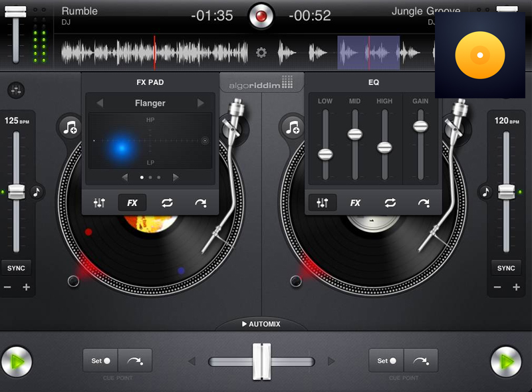532x392 pixels.
Task: Toggle FX mode on the right deck panel
Action: tap(355, 203)
